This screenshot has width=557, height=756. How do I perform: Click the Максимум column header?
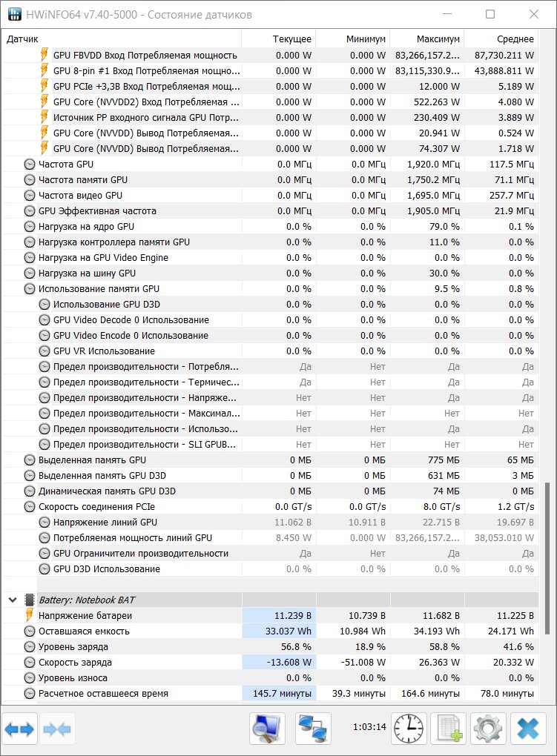pos(426,39)
